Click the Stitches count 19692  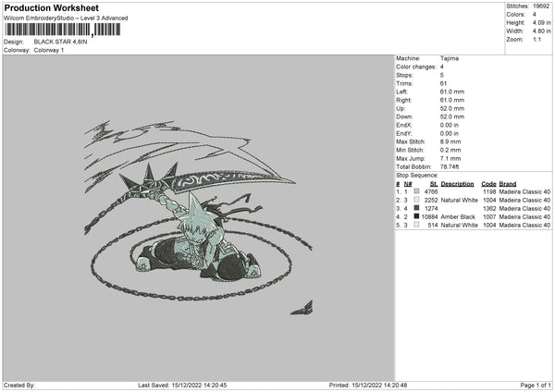coord(541,6)
